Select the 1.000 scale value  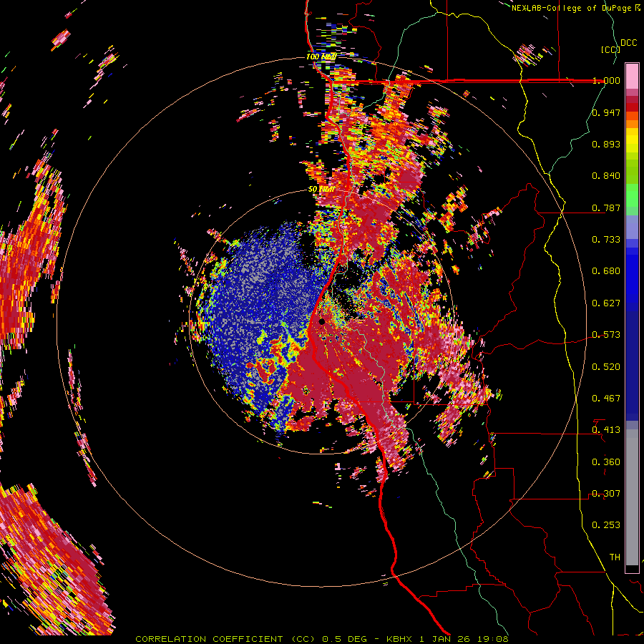point(606,80)
